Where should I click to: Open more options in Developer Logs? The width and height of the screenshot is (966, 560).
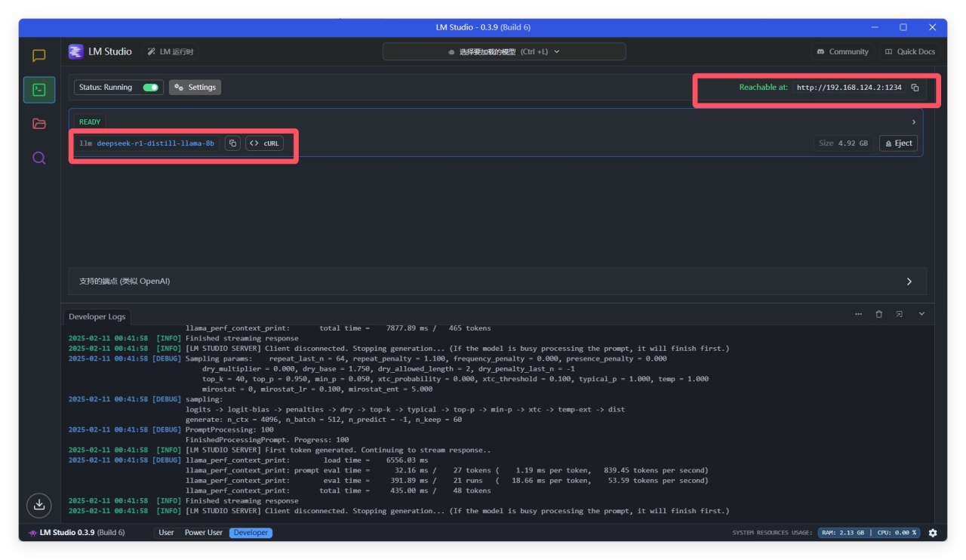[859, 314]
